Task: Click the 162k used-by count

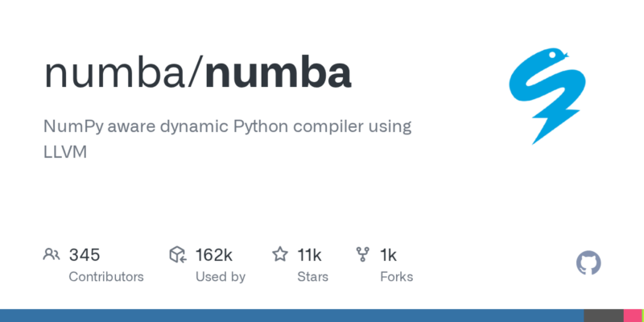Action: [213, 255]
